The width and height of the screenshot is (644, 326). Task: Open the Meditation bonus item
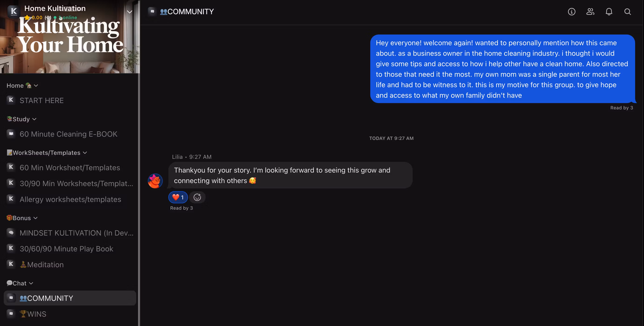(x=45, y=264)
